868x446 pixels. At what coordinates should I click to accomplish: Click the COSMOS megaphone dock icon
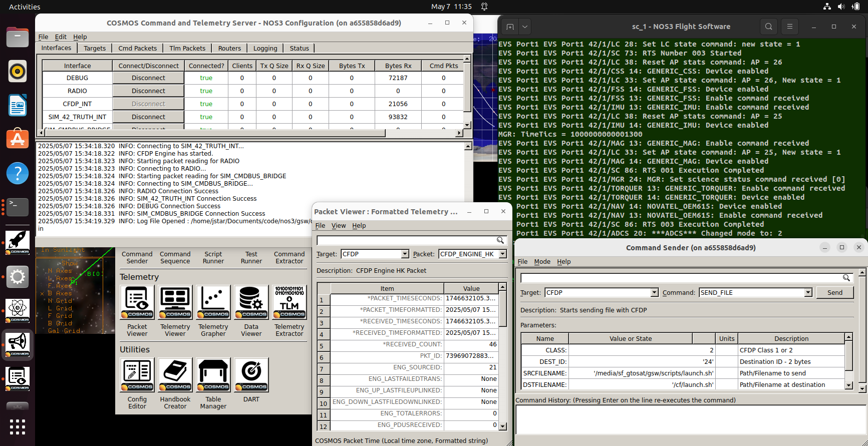[x=18, y=344]
